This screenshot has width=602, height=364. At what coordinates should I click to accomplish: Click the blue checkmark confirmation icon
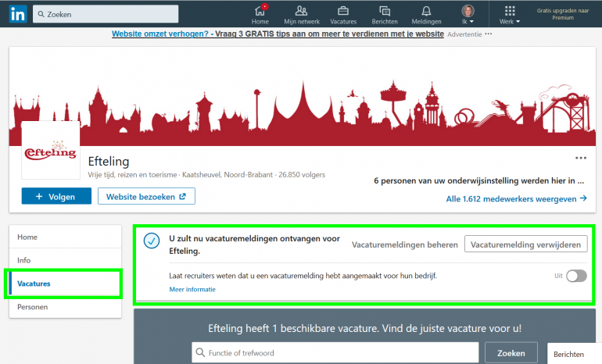(x=152, y=241)
